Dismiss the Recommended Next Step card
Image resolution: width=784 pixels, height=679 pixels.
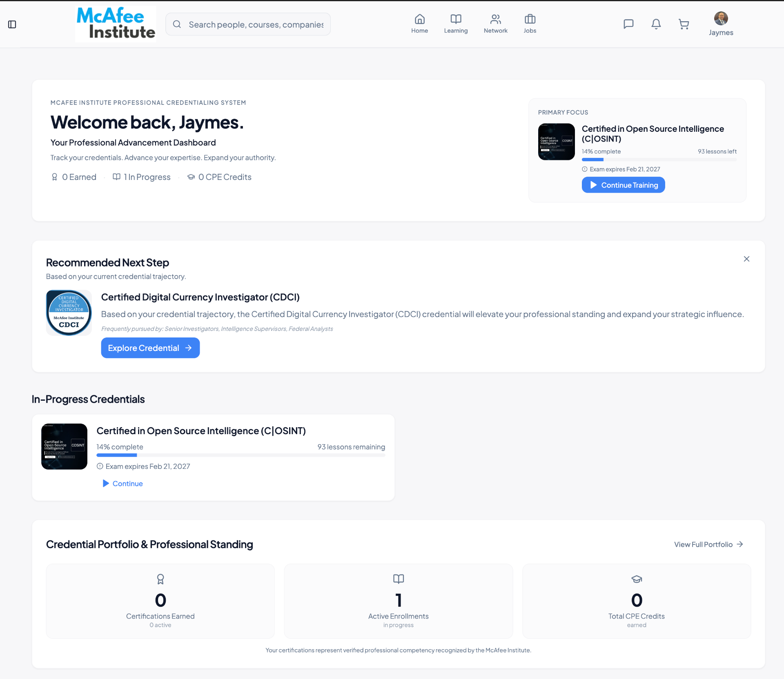pyautogui.click(x=746, y=259)
